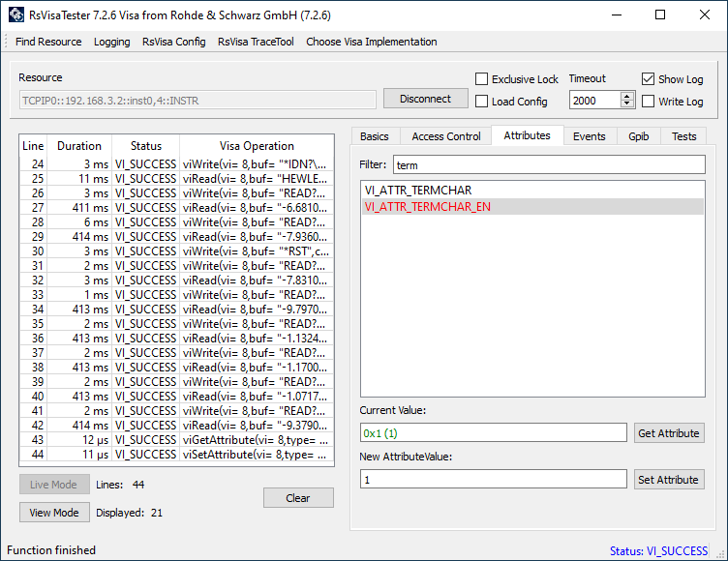Click the Disconnect button

pos(425,99)
